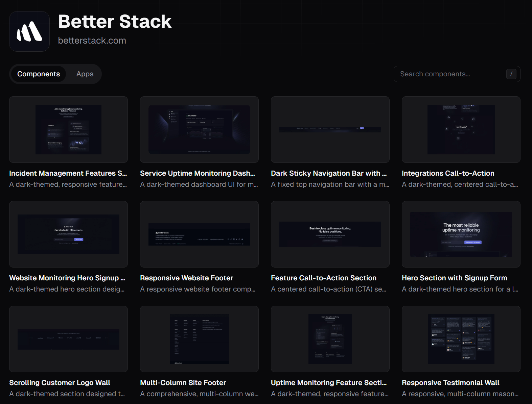Viewport: 532px width, 404px height.
Task: Click 'A comprehensive, multi-column we' description
Action: (x=199, y=394)
